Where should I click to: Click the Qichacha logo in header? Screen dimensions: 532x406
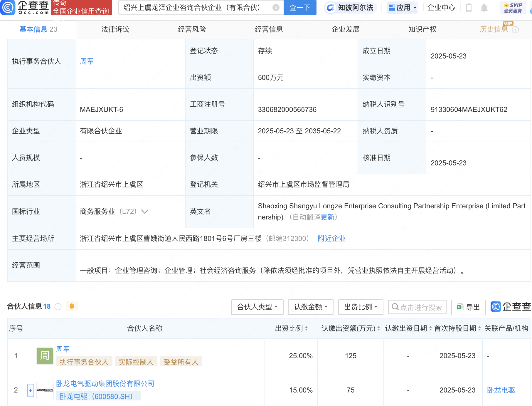coord(25,8)
